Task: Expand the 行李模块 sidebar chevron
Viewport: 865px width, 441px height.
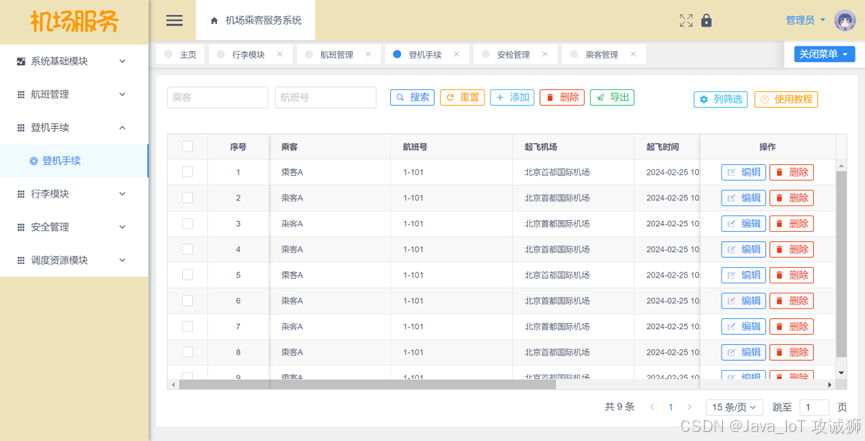Action: 122,194
